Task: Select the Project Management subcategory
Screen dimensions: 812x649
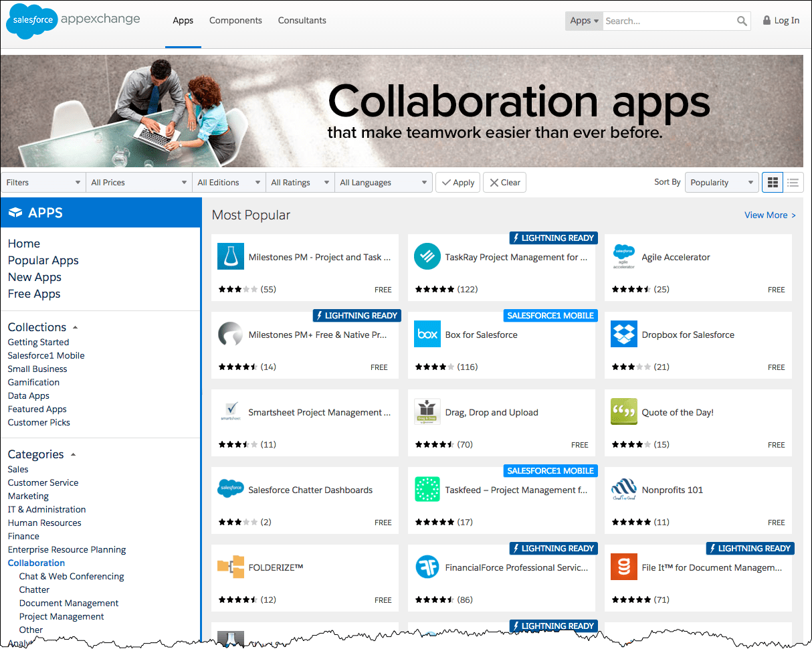Action: tap(62, 616)
